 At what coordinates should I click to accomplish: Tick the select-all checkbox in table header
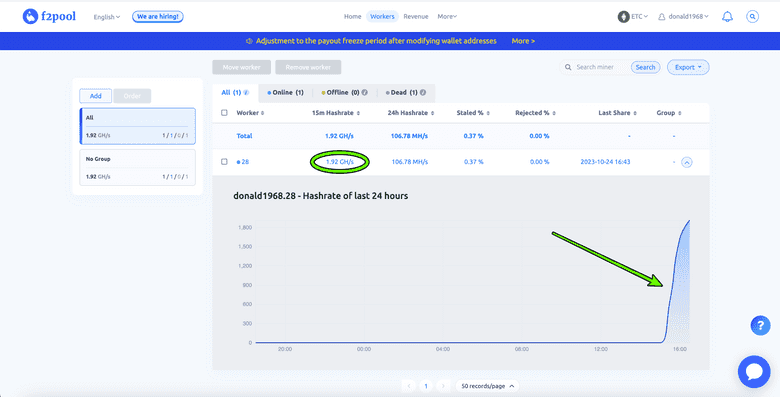click(x=224, y=113)
